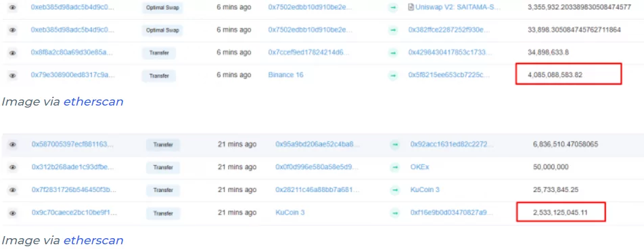Open the KuCoin 3 recipient in the 25,733,845.25 row

pos(425,190)
